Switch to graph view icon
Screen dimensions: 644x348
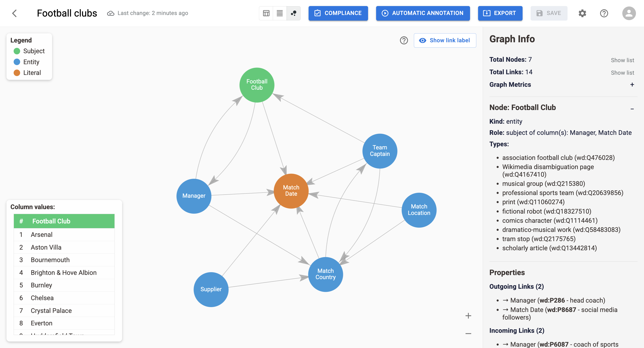294,13
